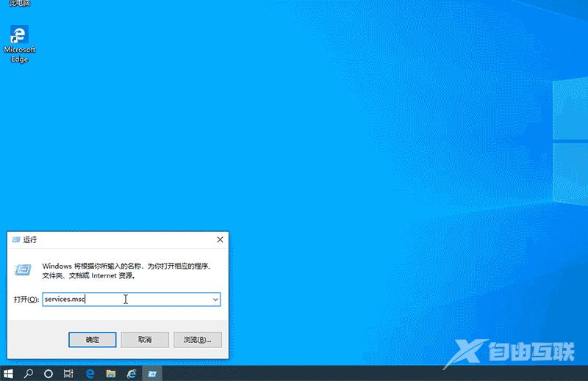Image resolution: width=588 pixels, height=381 pixels.
Task: Close the 运行 dialog with the X
Action: click(220, 240)
